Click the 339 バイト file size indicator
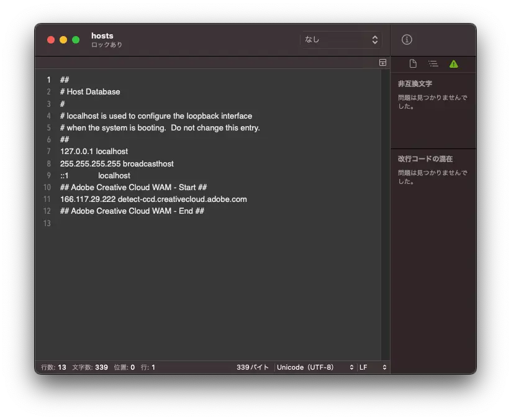The height and width of the screenshot is (420, 511). click(x=253, y=367)
